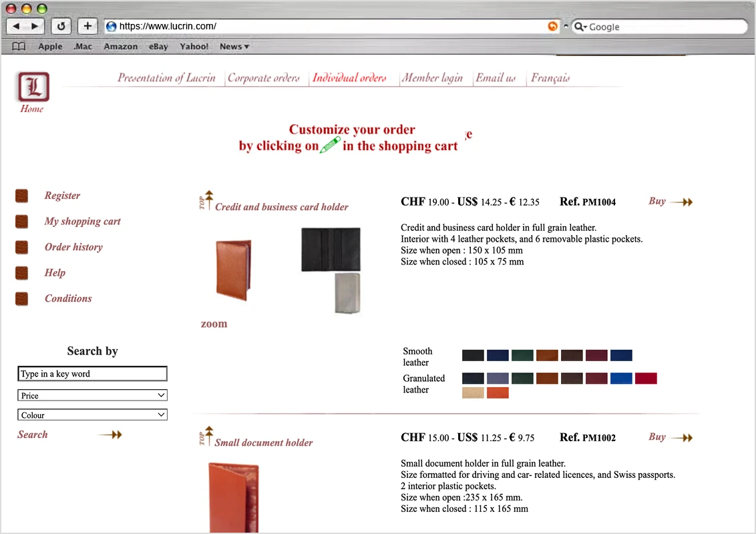Open the Help link
The height and width of the screenshot is (534, 756).
[55, 273]
